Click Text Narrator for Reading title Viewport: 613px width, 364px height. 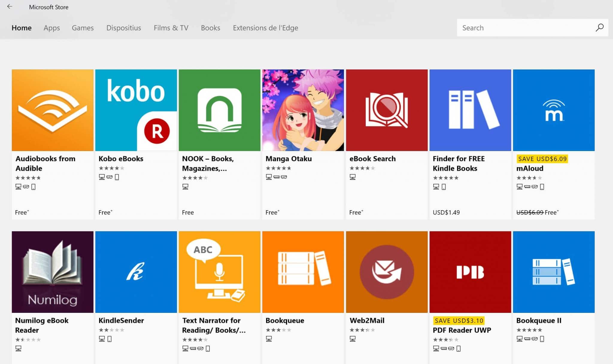click(x=214, y=325)
